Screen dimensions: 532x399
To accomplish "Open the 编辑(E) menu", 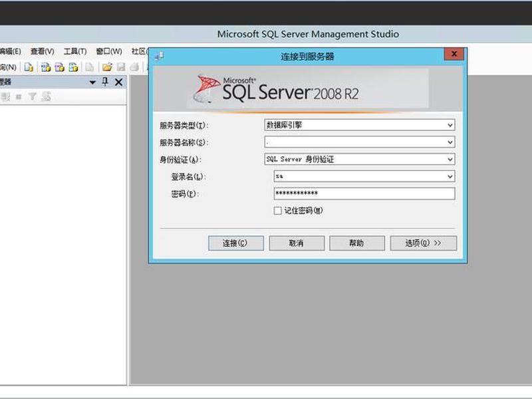I will pos(10,51).
